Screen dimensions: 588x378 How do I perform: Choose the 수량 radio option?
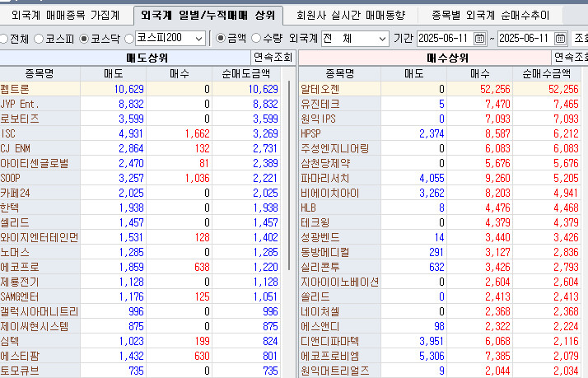click(256, 38)
